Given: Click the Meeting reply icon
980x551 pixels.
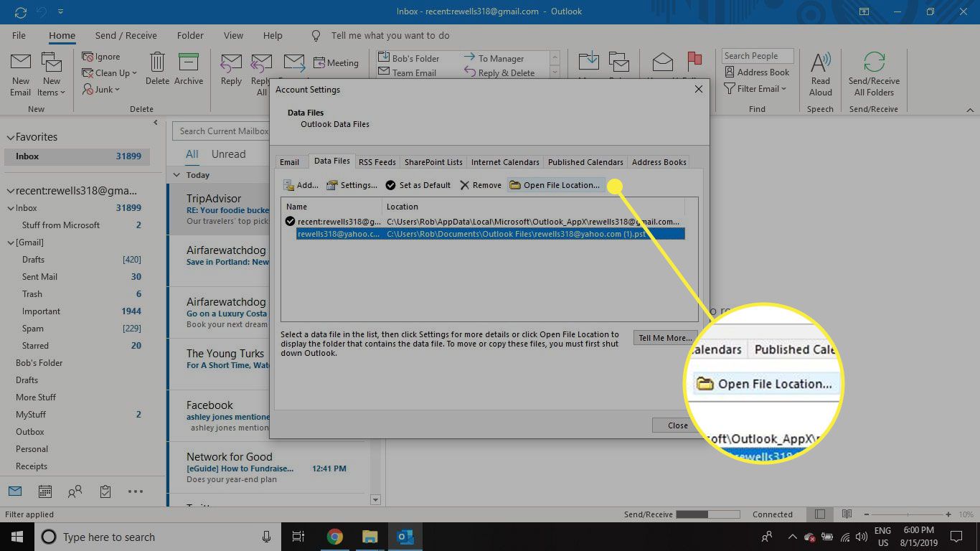Looking at the screenshot, I should (336, 63).
